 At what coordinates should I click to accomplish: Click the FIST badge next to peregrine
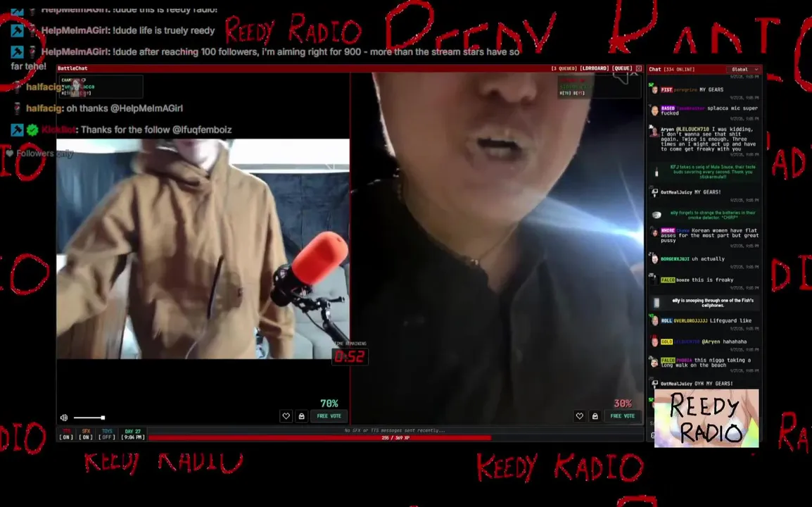tap(666, 89)
